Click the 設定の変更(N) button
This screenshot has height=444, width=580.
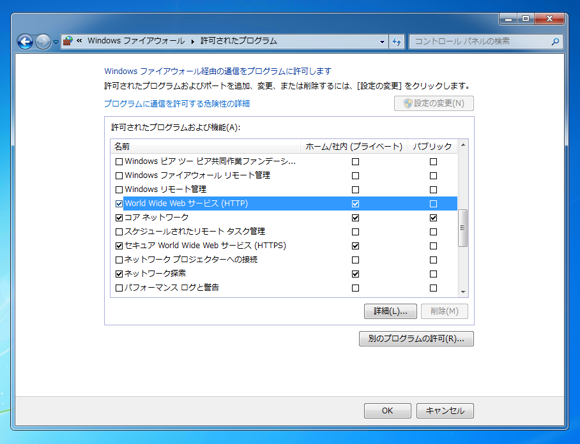tap(434, 103)
